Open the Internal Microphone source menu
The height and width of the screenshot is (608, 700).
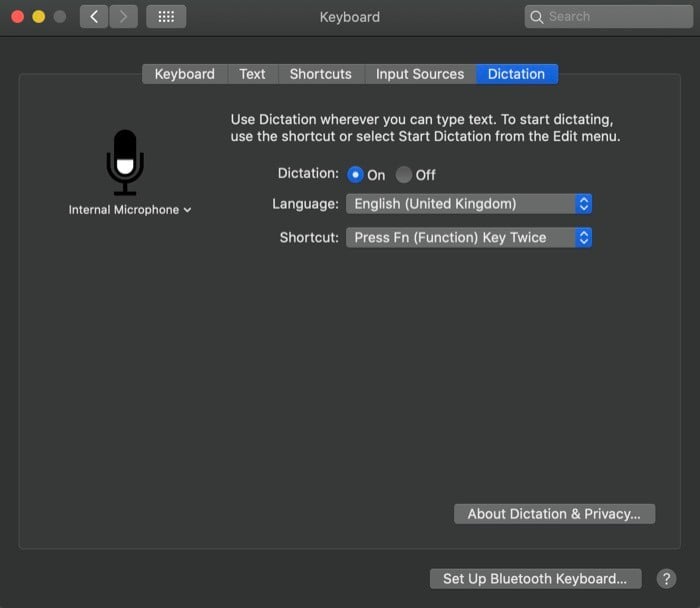click(130, 210)
